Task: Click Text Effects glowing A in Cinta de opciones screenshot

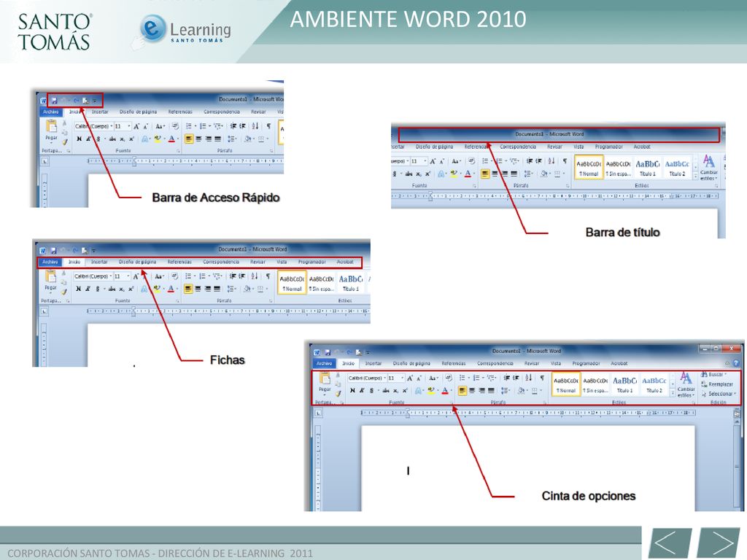Action: click(x=418, y=391)
